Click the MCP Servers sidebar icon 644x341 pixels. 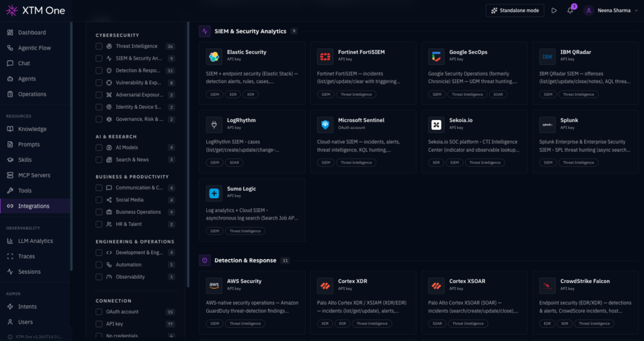(10, 175)
